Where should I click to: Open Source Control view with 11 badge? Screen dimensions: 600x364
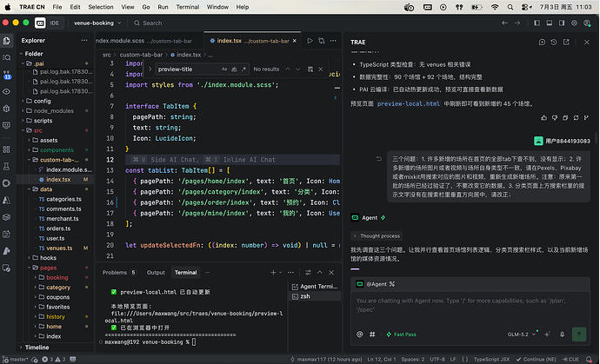6,74
